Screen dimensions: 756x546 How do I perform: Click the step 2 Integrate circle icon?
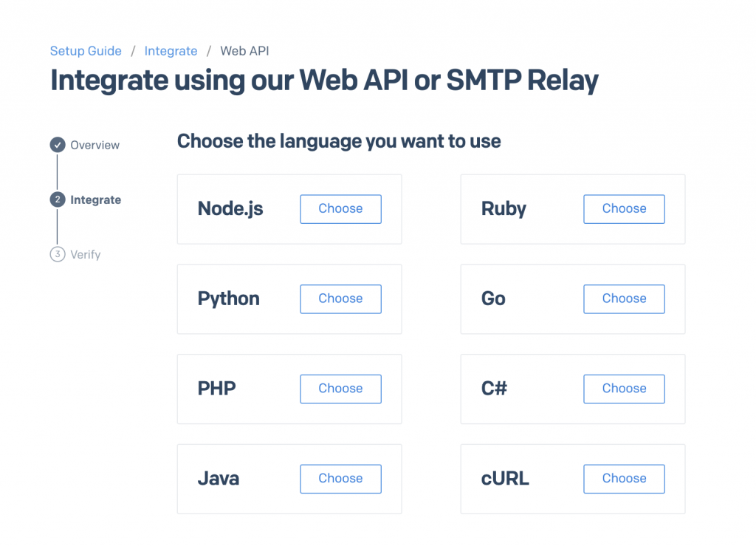[x=58, y=199]
